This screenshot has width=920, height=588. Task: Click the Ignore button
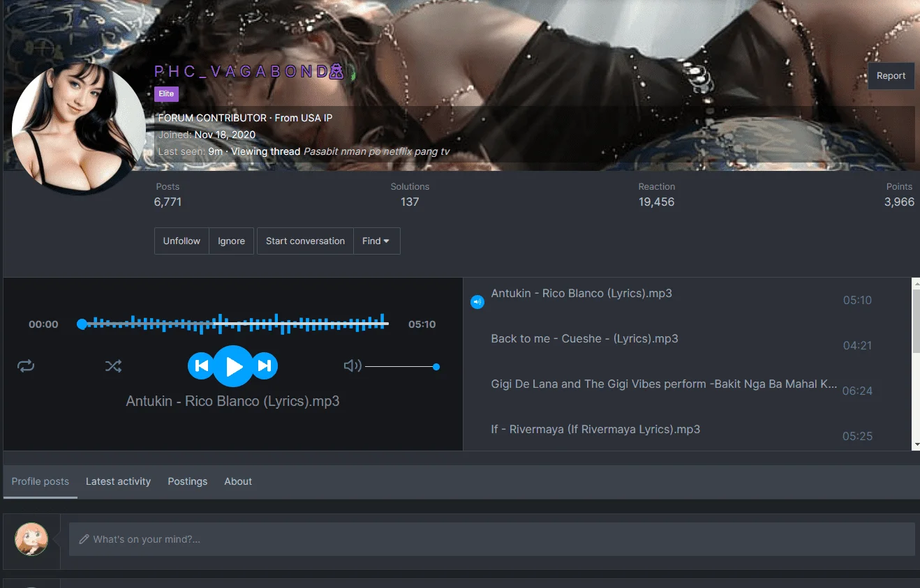(231, 241)
